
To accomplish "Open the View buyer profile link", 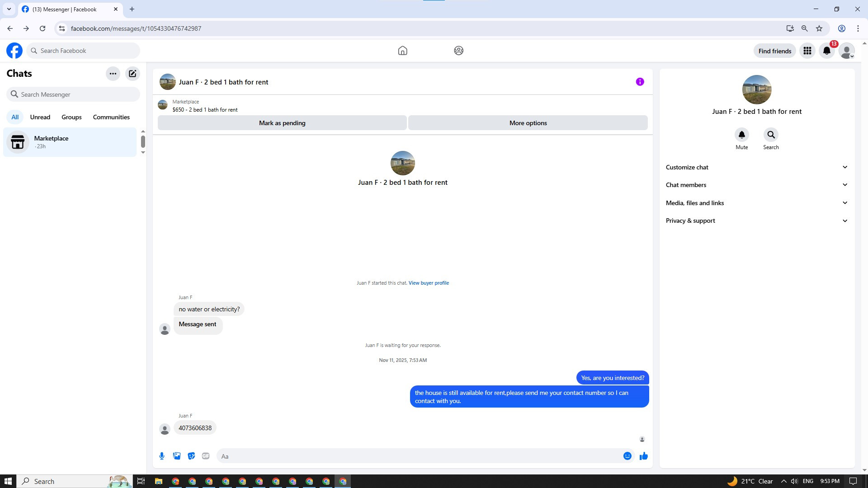I will click(429, 283).
